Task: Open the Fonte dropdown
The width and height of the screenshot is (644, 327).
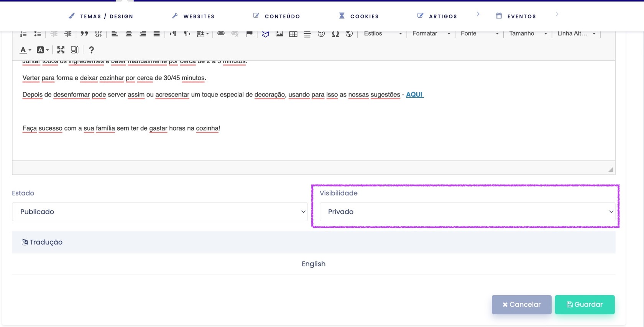Action: click(x=480, y=34)
